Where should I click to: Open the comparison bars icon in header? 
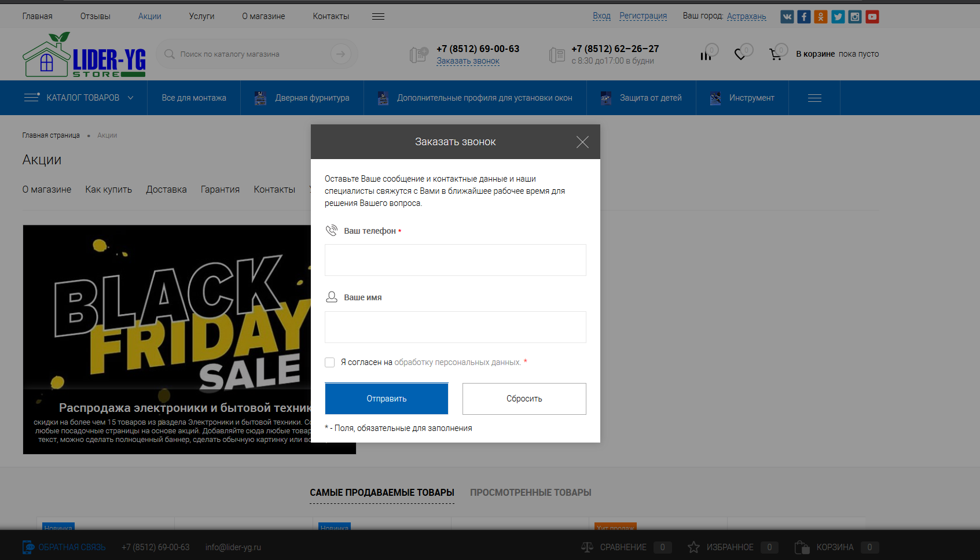point(706,56)
